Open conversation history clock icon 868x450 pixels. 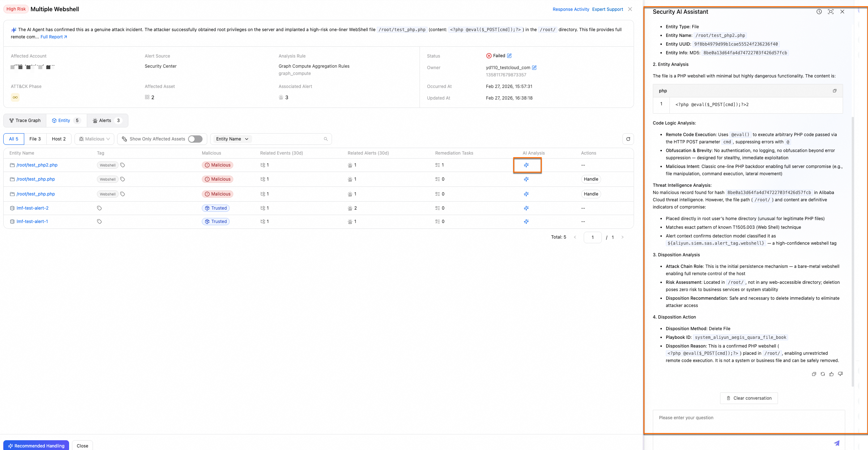pyautogui.click(x=819, y=12)
